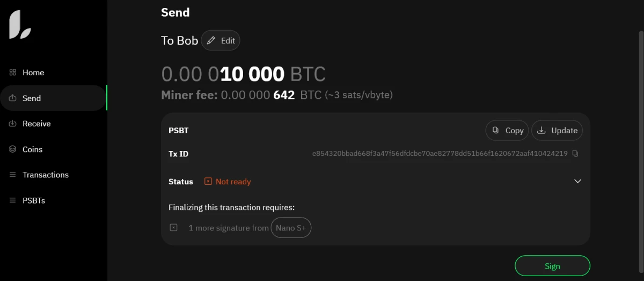Click the Update PSBT button

(x=557, y=131)
